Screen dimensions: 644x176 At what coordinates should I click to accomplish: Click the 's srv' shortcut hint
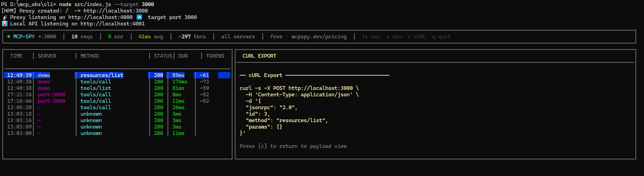pyautogui.click(x=394, y=37)
